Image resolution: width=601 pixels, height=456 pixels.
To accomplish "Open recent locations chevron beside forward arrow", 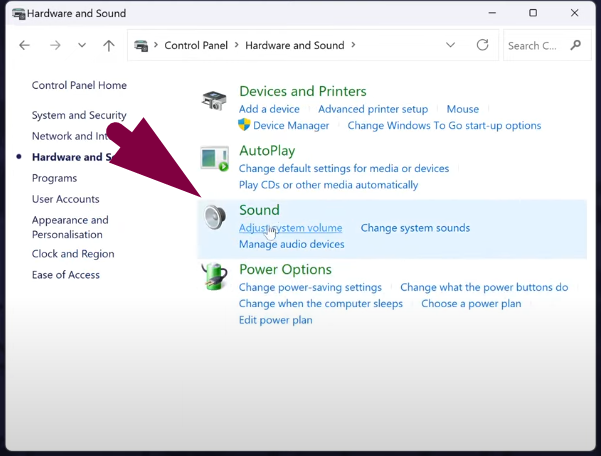I will pyautogui.click(x=82, y=45).
